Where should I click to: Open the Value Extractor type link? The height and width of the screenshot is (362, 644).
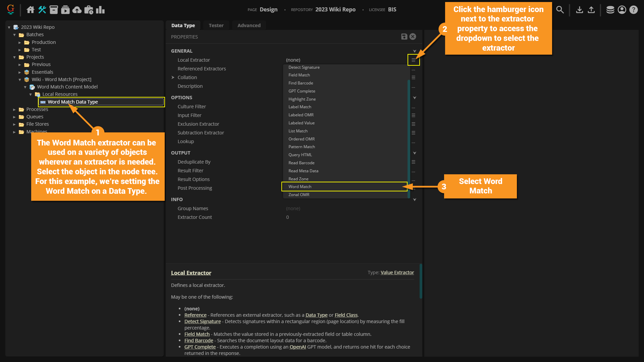tap(397, 273)
